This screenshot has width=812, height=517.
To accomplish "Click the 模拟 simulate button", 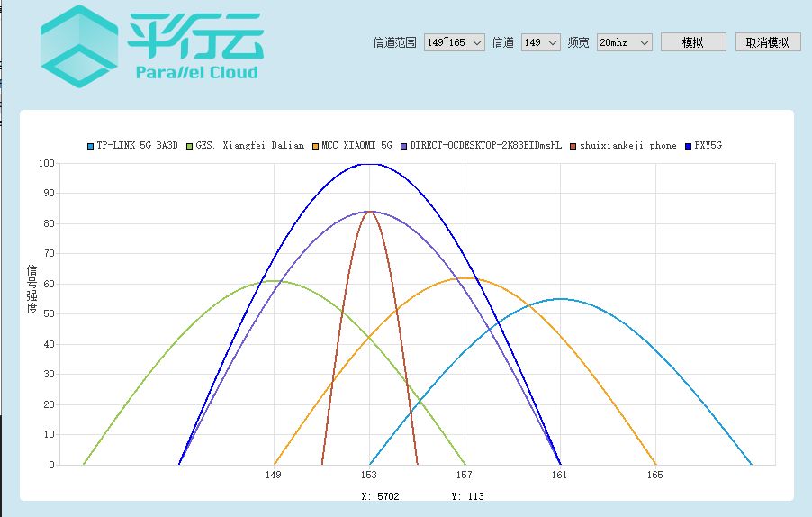I will [x=693, y=42].
